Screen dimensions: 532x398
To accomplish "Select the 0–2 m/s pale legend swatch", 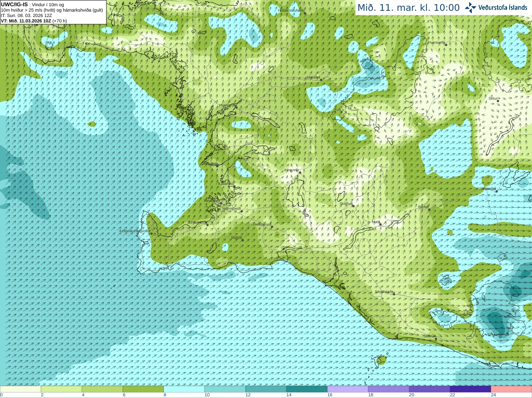I will click(x=20, y=389).
